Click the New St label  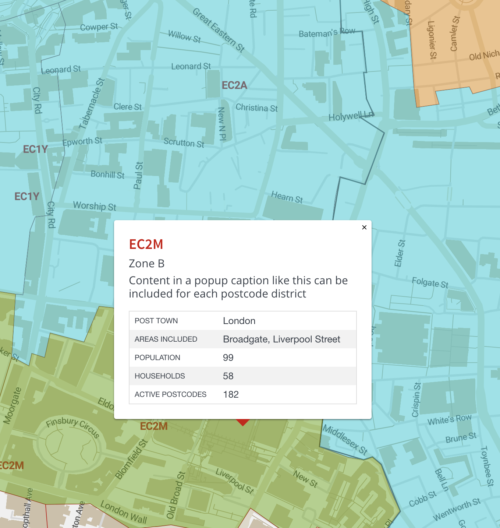coord(305,479)
